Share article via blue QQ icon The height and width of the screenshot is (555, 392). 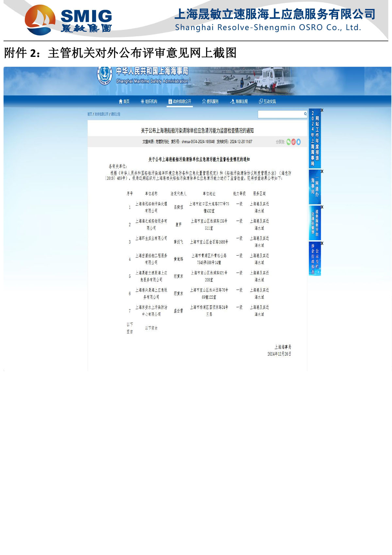click(x=298, y=142)
